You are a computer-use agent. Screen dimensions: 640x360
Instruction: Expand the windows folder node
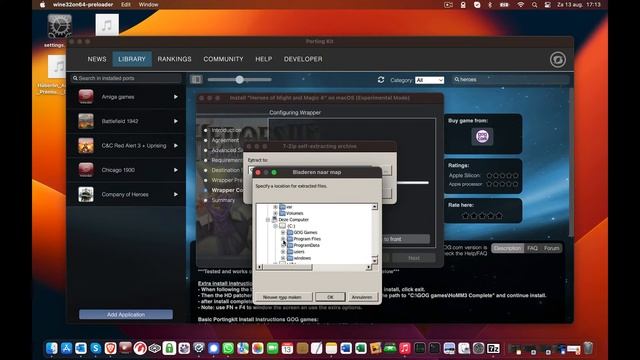pyautogui.click(x=283, y=258)
